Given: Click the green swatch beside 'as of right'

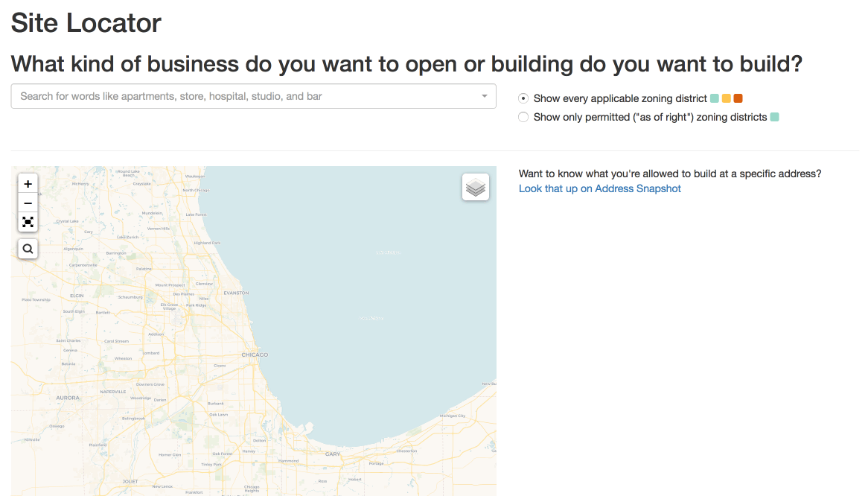Looking at the screenshot, I should point(774,117).
